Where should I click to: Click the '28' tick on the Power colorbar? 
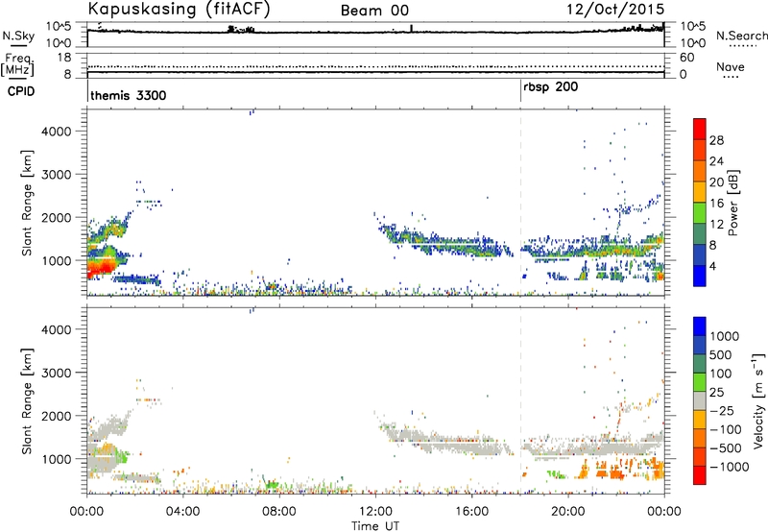716,140
